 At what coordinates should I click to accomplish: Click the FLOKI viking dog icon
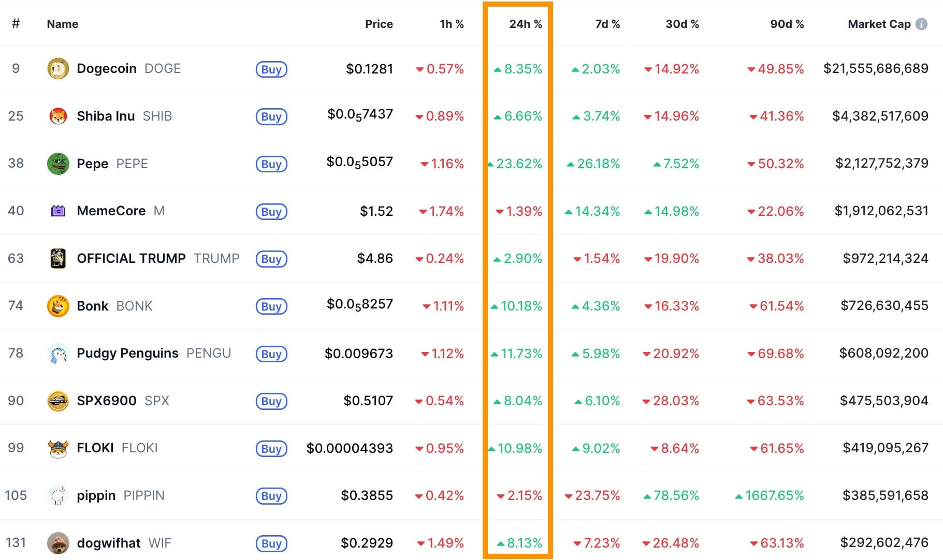pos(58,448)
